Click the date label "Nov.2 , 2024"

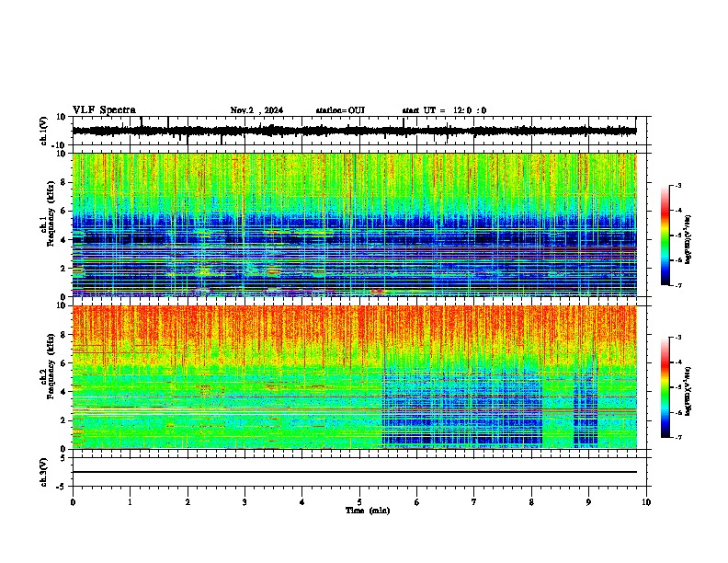tap(256, 110)
